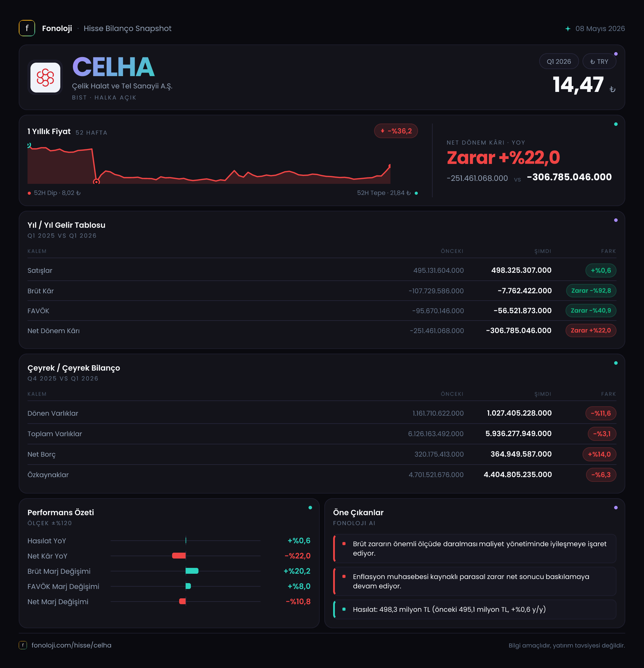Click the teal dot in Performans Özeti card corner
The width and height of the screenshot is (644, 668).
point(310,508)
